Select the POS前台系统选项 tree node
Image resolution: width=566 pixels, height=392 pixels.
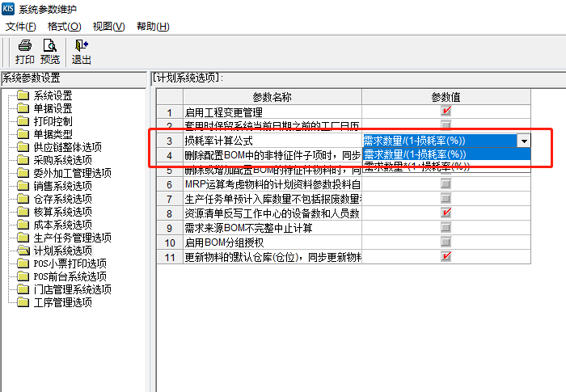point(70,276)
